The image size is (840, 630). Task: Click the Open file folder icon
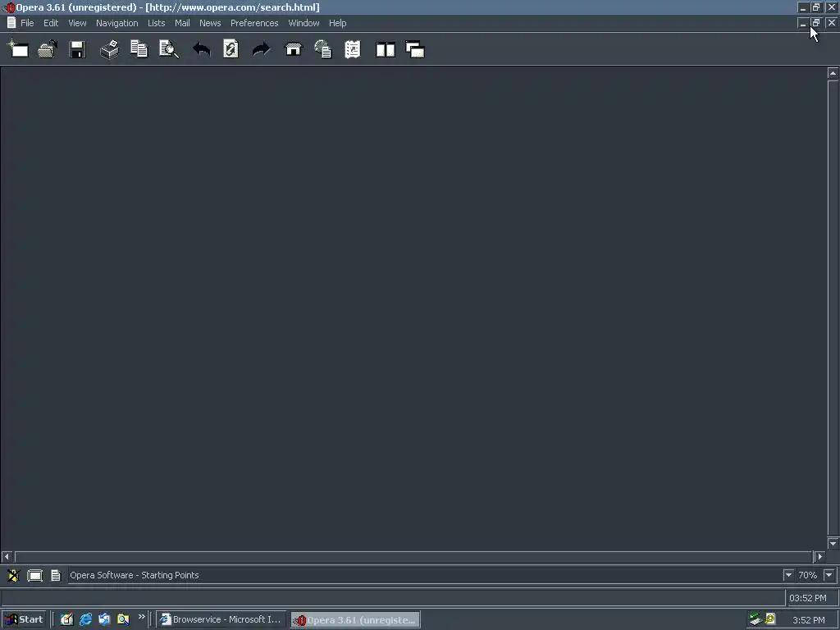[48, 48]
